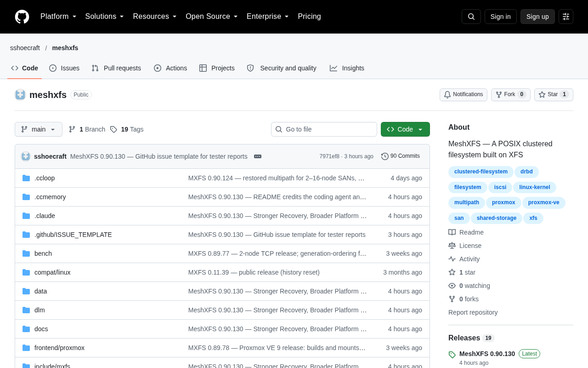The width and height of the screenshot is (588, 368).
Task: Click the tag icon beside 19 Tags
Action: tap(113, 129)
